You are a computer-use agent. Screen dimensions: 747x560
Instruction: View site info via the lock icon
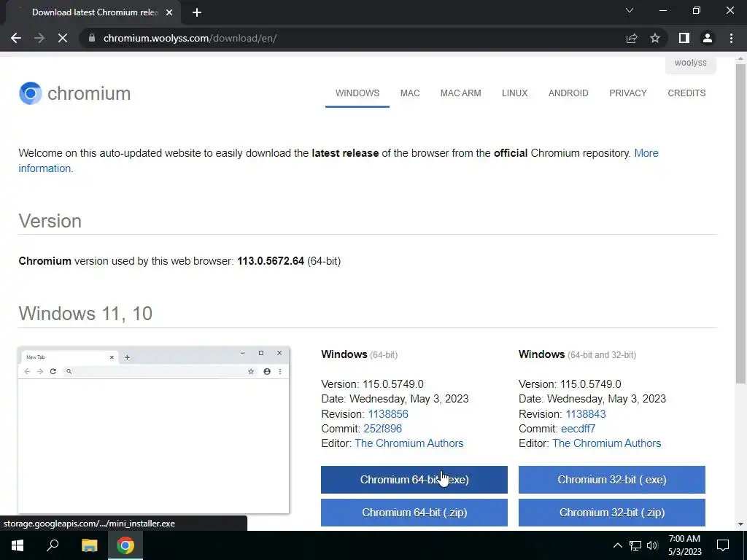(x=92, y=38)
